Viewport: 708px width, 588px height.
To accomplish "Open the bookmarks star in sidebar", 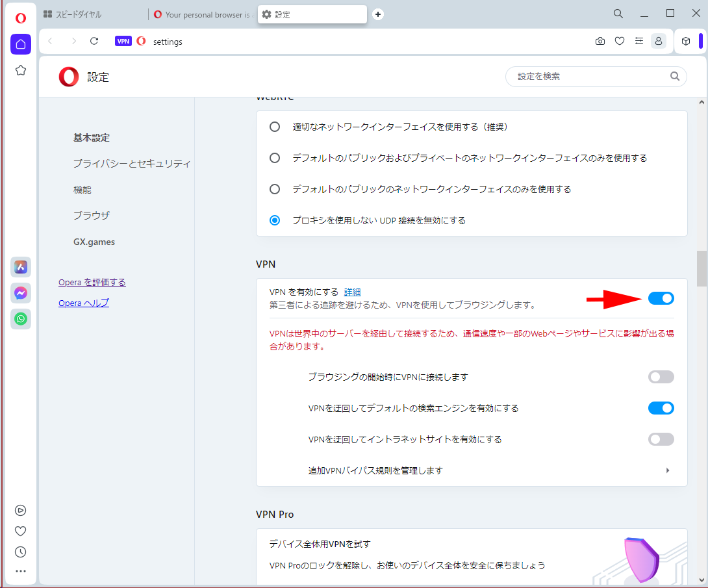I will coord(21,70).
